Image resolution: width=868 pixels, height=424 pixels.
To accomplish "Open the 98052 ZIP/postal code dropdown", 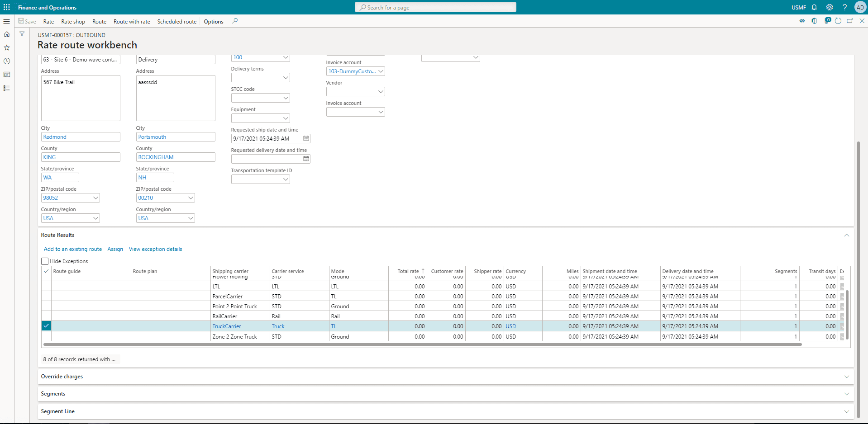I will point(95,198).
